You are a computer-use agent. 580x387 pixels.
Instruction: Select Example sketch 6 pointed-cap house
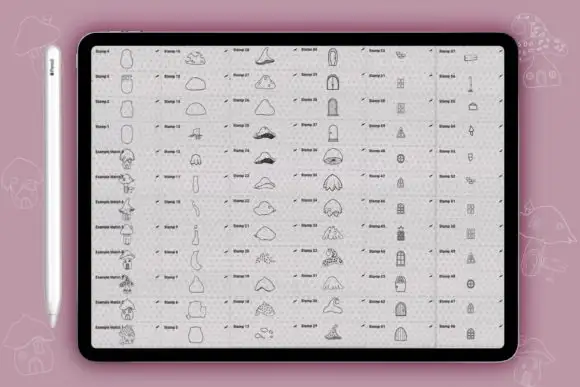point(127,209)
